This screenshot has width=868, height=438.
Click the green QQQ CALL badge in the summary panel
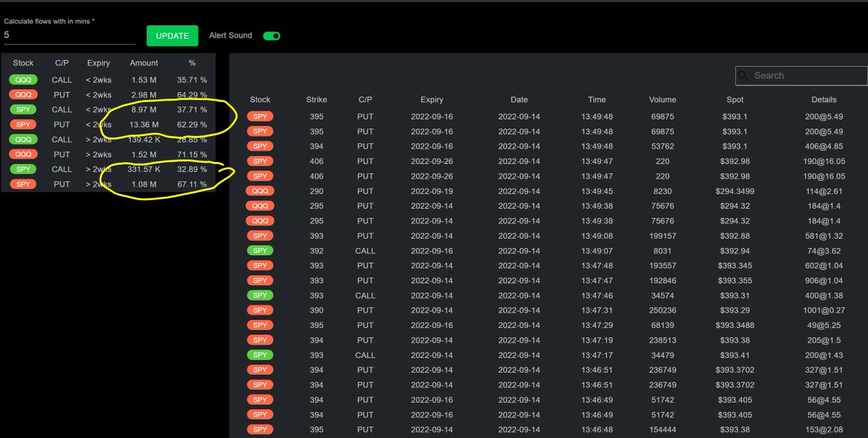pyautogui.click(x=22, y=80)
